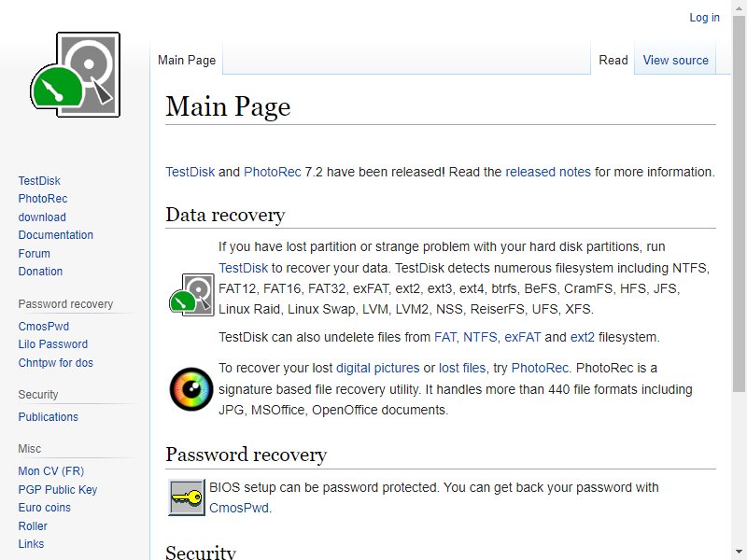Click the ext2 filesystem link

click(582, 337)
